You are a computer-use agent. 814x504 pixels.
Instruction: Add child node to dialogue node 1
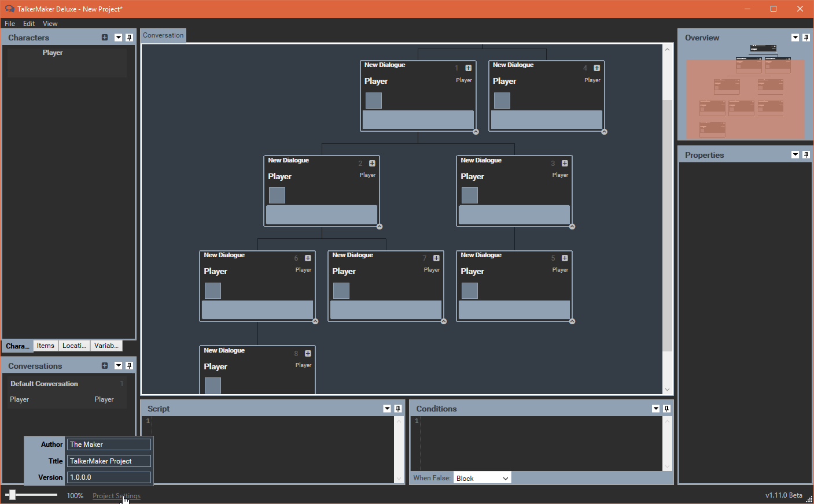(x=469, y=68)
